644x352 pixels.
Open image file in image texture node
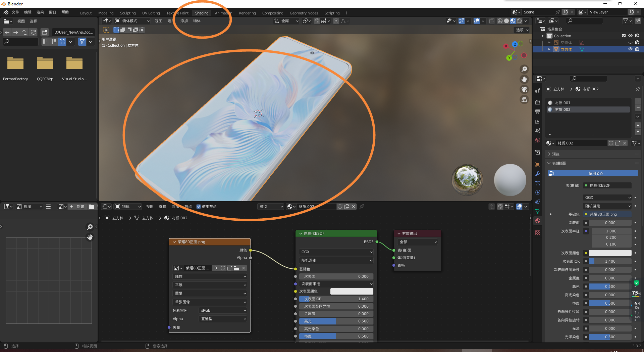[x=236, y=268]
